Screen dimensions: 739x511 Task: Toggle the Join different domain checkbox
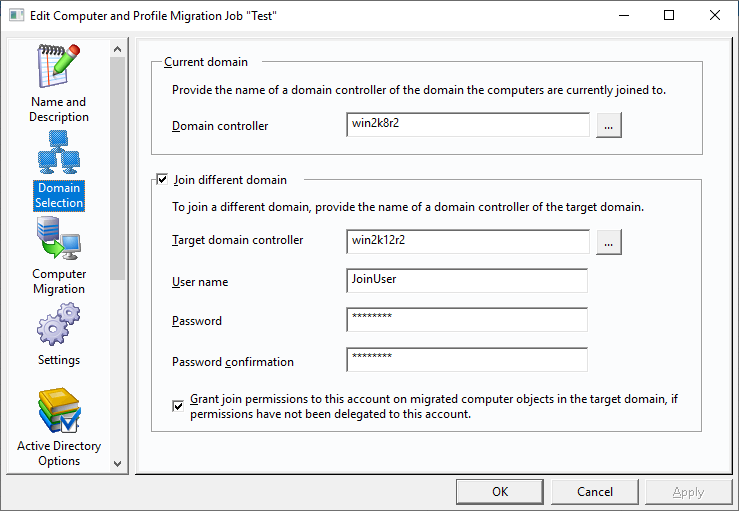(x=162, y=180)
